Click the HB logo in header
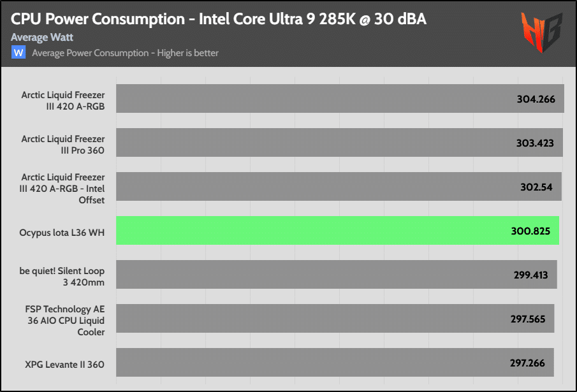 tap(542, 33)
